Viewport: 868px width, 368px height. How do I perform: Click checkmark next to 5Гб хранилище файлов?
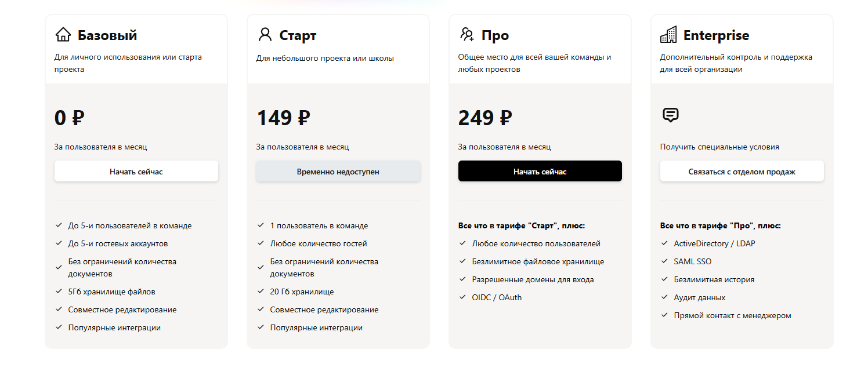pyautogui.click(x=59, y=292)
